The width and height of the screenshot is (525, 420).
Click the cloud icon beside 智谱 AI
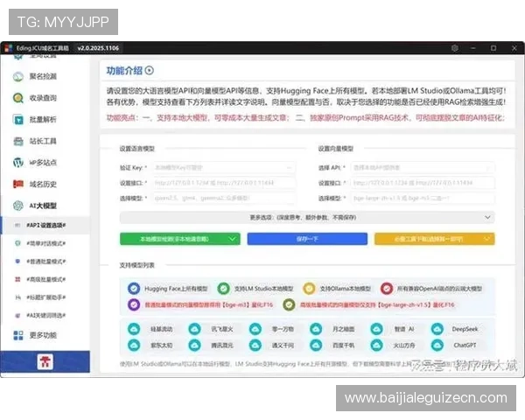[x=376, y=329]
